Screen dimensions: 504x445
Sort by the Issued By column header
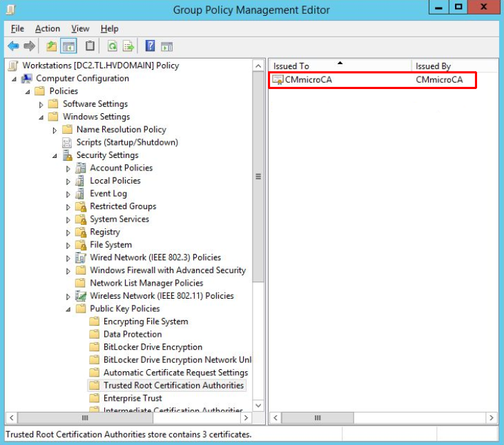[x=433, y=66]
